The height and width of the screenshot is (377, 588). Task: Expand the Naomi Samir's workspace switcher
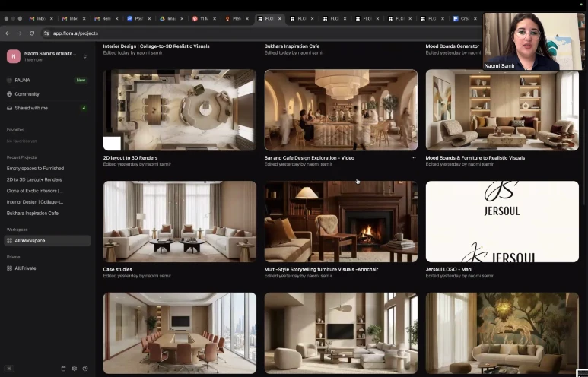point(84,56)
